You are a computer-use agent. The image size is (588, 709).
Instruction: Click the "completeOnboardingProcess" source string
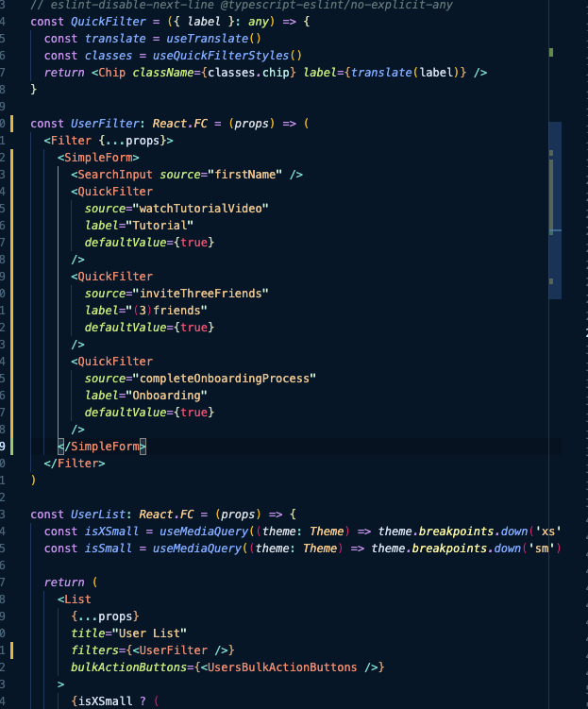pos(225,379)
